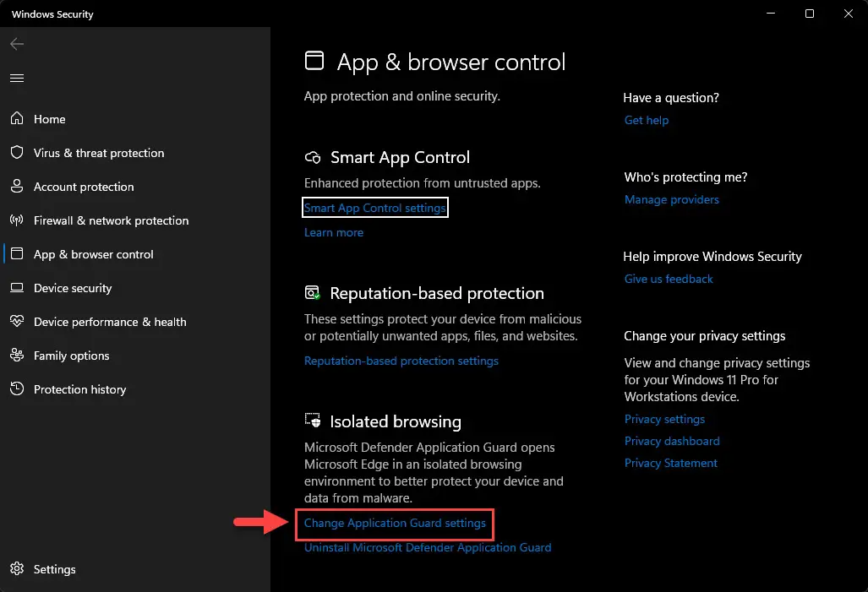Viewport: 868px width, 592px height.
Task: Click the Virus & threat protection shield icon
Action: click(x=17, y=152)
